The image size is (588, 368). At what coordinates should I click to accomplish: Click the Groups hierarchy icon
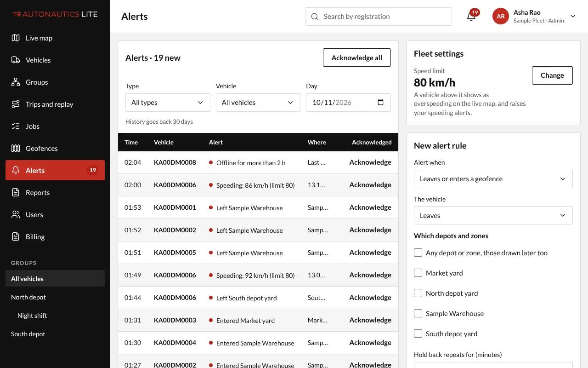point(16,82)
